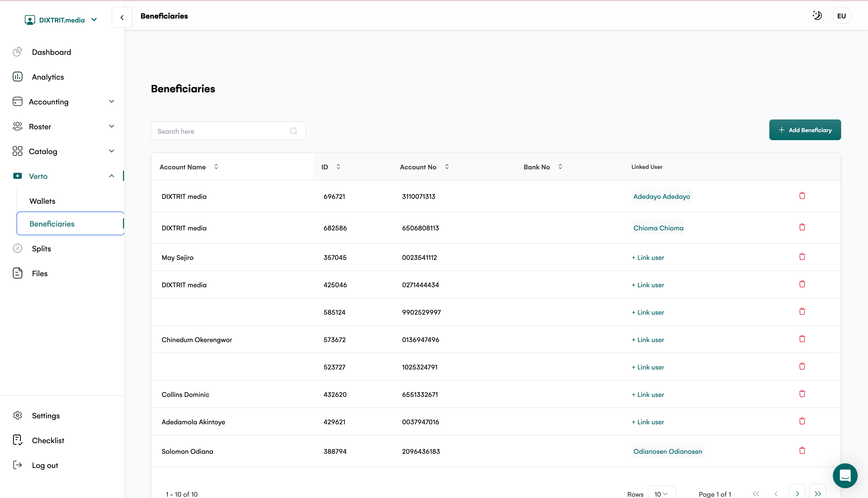Image resolution: width=868 pixels, height=498 pixels.
Task: Toggle dark mode moon icon
Action: (817, 16)
